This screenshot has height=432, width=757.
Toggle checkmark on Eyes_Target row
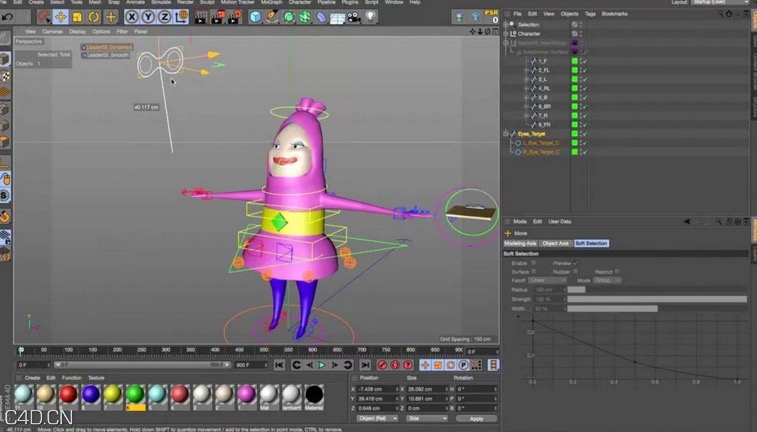[585, 134]
